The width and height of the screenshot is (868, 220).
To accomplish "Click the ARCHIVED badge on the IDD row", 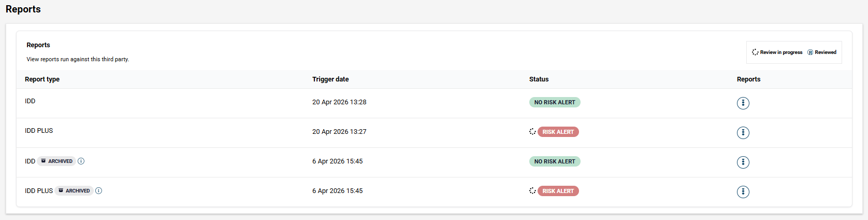I will 56,161.
